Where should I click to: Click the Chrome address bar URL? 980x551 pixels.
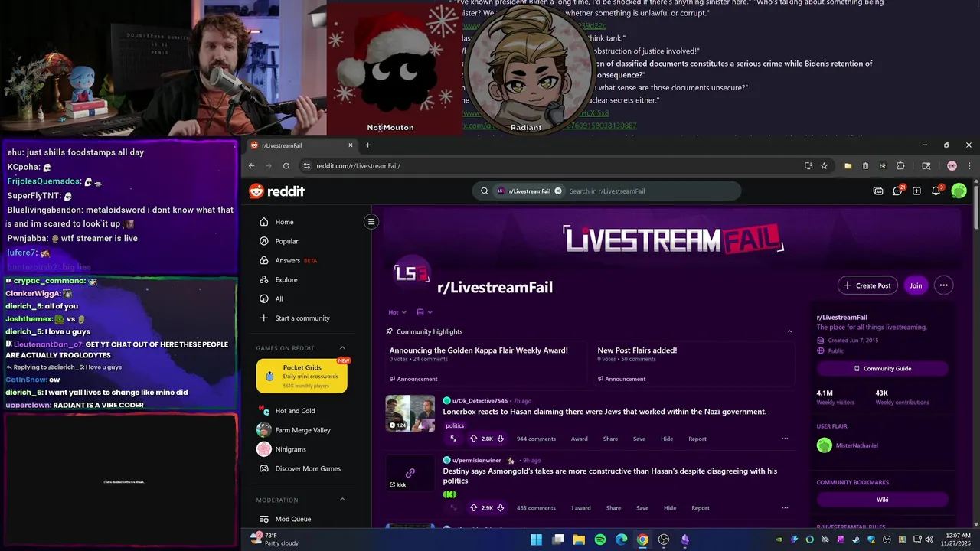358,166
